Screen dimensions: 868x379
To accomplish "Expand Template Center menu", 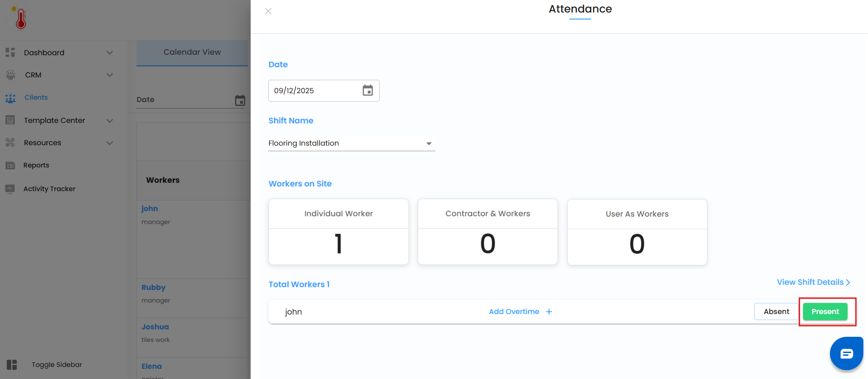I will 110,121.
